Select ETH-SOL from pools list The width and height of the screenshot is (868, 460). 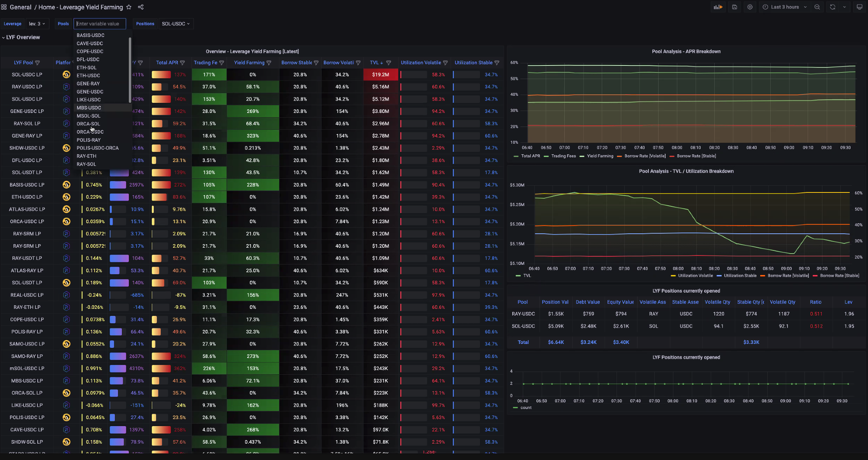[x=86, y=67]
